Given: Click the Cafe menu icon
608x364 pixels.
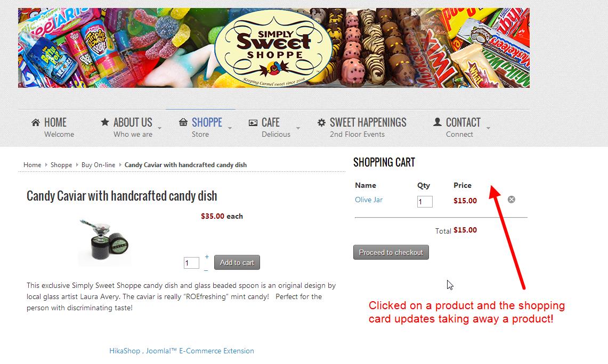Looking at the screenshot, I should tap(253, 122).
